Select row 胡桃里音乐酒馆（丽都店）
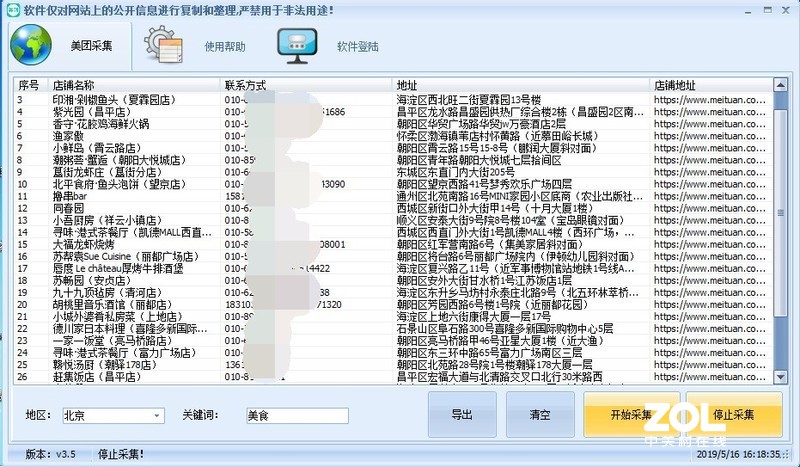Viewport: 800px width, 467px height. [x=393, y=305]
